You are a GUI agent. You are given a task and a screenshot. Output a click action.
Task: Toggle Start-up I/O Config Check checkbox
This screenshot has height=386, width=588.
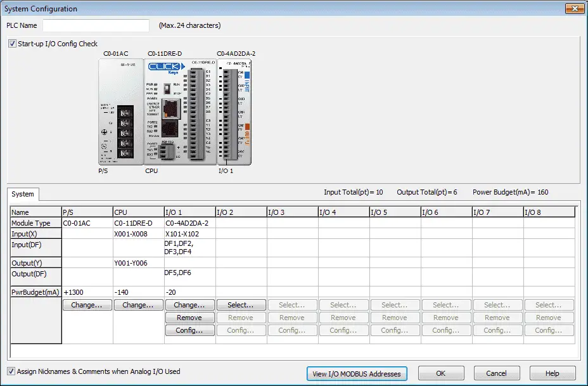tap(13, 44)
